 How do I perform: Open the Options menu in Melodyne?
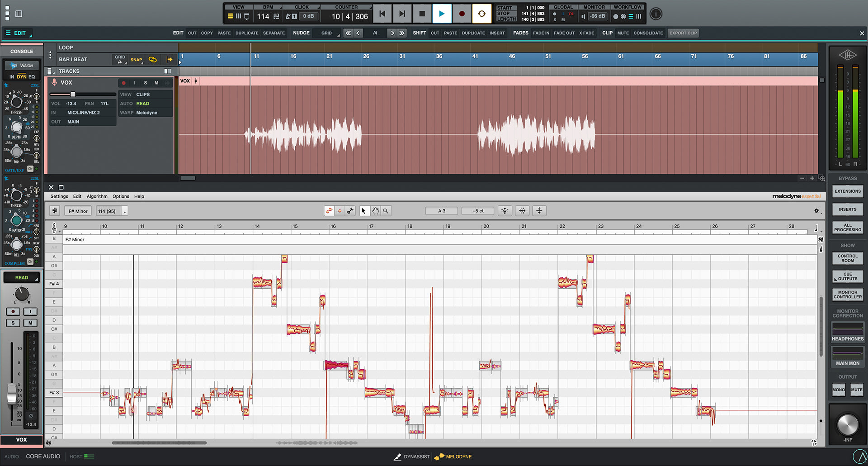click(x=121, y=196)
